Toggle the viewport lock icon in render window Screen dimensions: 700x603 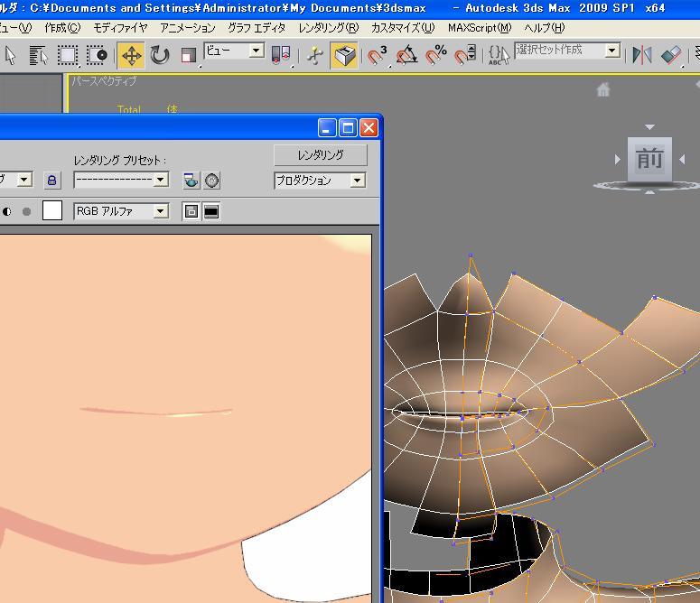[x=51, y=181]
